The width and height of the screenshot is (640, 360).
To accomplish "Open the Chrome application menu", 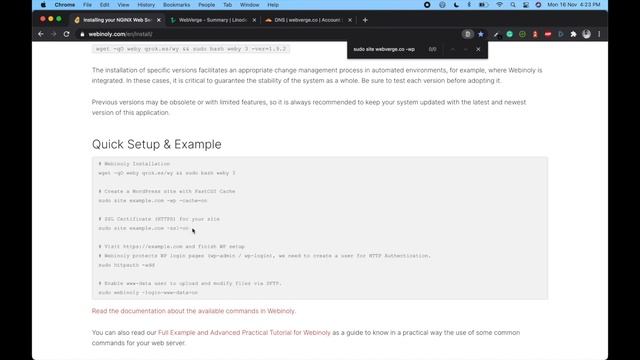I will tap(64, 5).
